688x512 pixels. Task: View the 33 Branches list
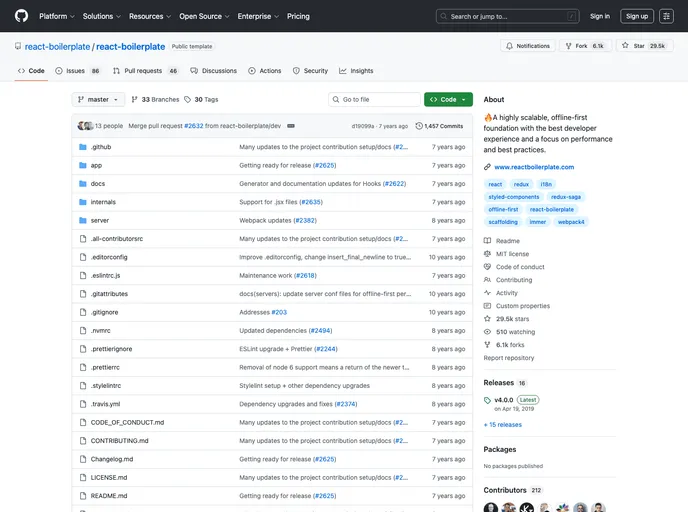[155, 100]
